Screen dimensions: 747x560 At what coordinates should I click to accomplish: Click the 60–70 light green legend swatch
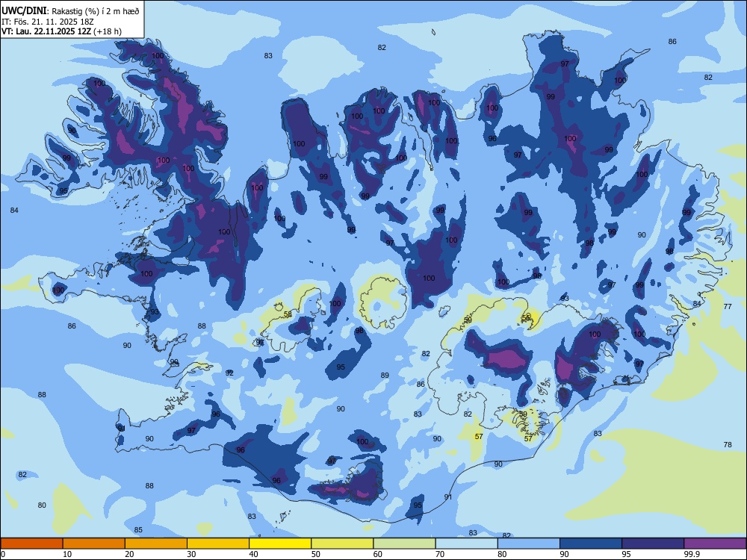coord(404,544)
